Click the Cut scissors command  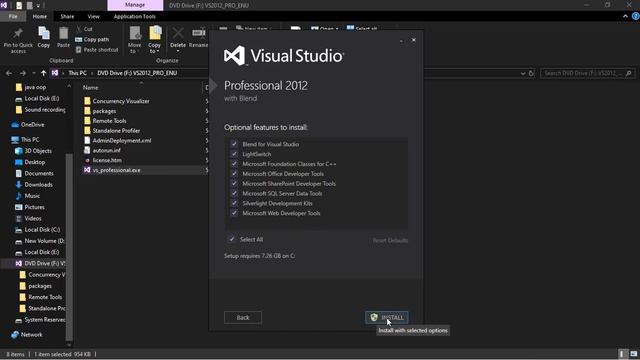pyautogui.click(x=84, y=29)
